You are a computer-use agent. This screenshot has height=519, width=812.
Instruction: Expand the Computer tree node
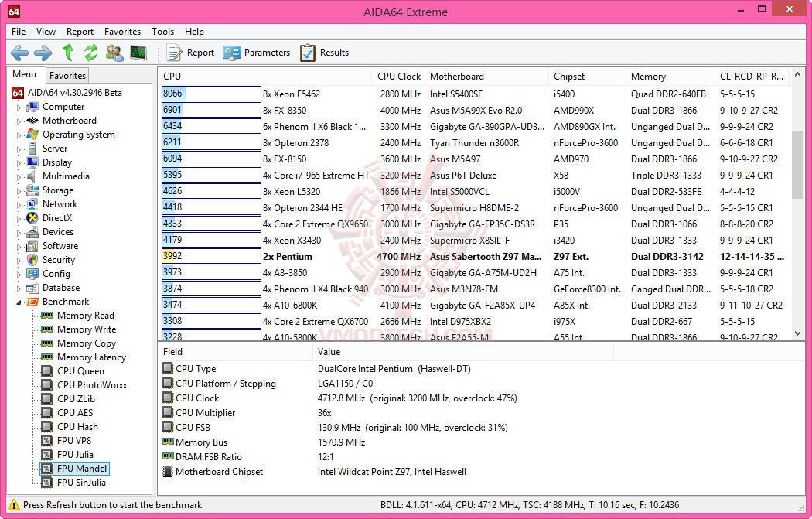(x=19, y=108)
